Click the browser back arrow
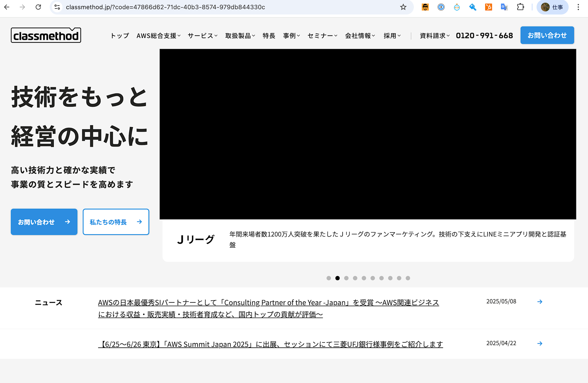 coord(7,7)
